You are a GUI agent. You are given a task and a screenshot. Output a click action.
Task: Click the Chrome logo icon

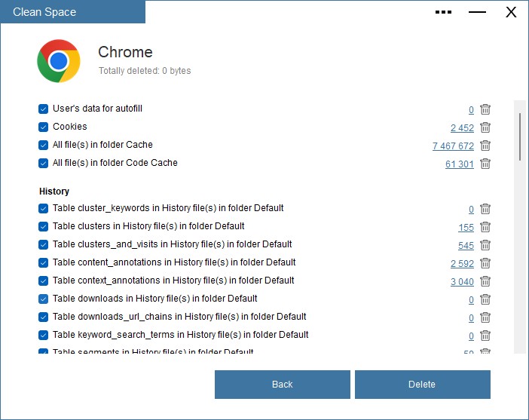59,61
